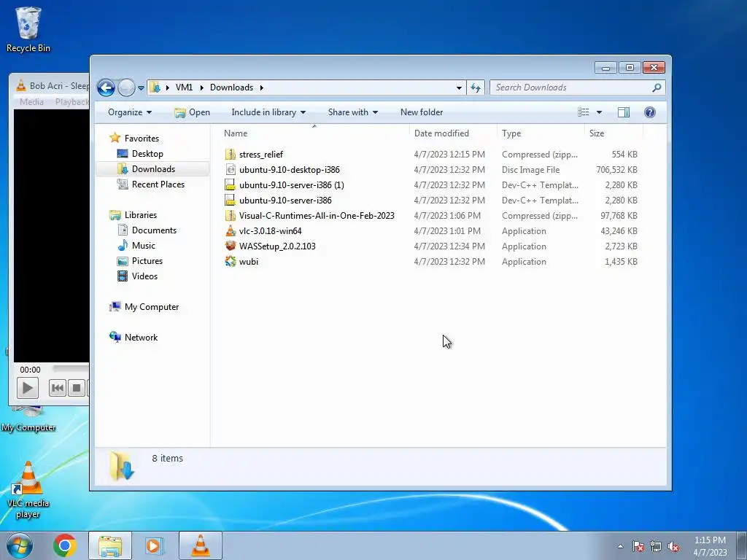
Task: Open the Organize menu
Action: [130, 112]
